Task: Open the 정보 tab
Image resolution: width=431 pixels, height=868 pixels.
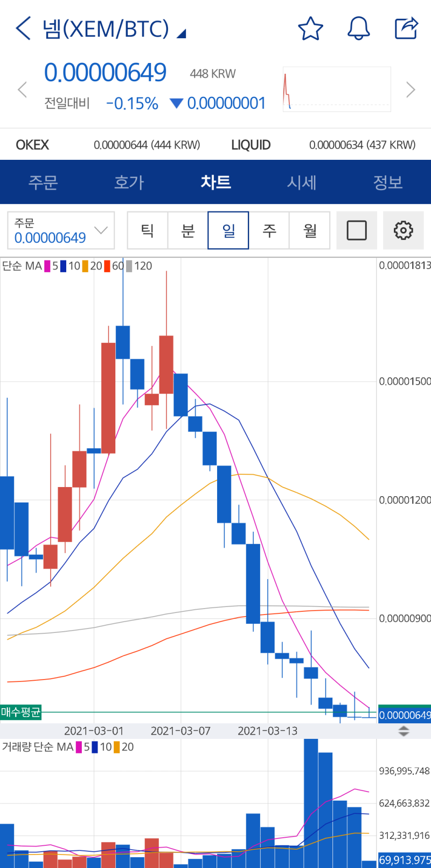Action: (388, 182)
